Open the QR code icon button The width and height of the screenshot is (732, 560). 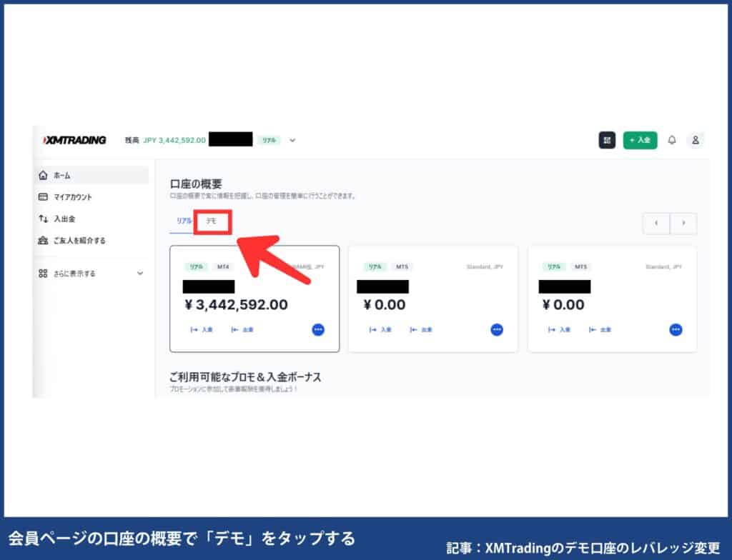(x=607, y=140)
